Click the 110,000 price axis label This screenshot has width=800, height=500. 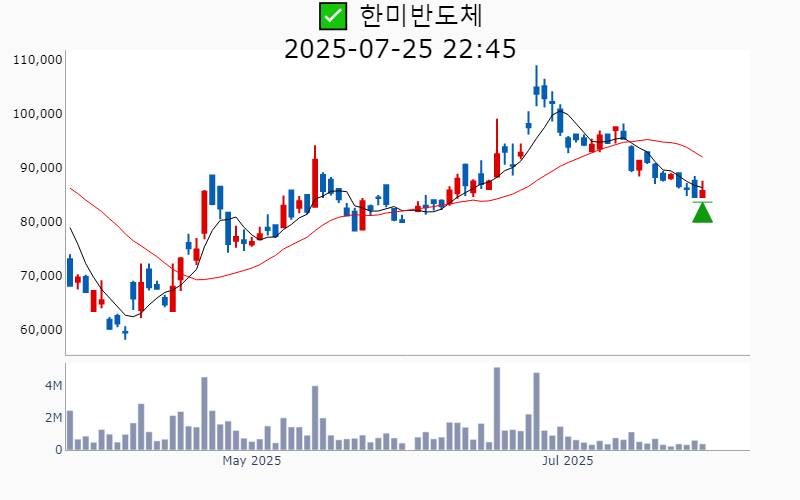pyautogui.click(x=38, y=60)
